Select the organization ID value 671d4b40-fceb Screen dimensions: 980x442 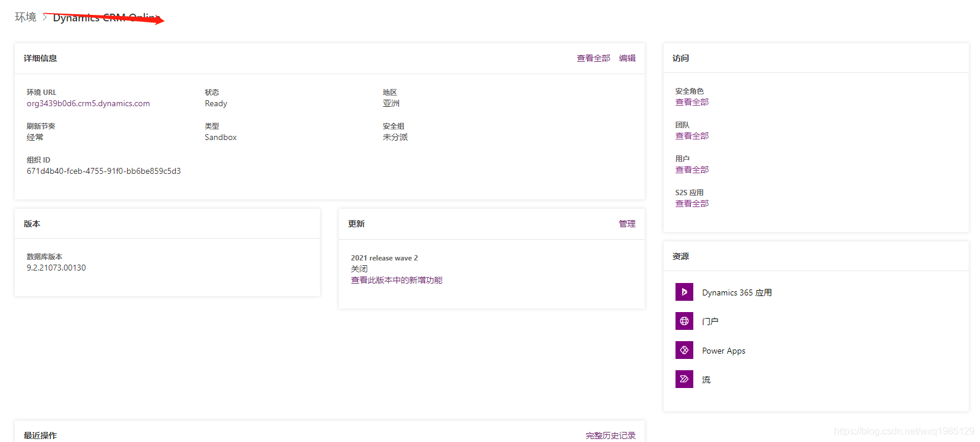coord(104,171)
